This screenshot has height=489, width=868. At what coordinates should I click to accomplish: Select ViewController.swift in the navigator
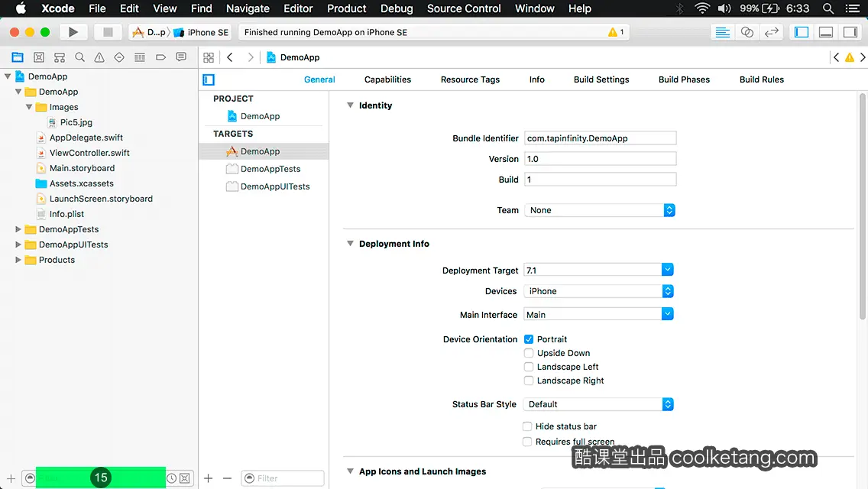pyautogui.click(x=89, y=152)
